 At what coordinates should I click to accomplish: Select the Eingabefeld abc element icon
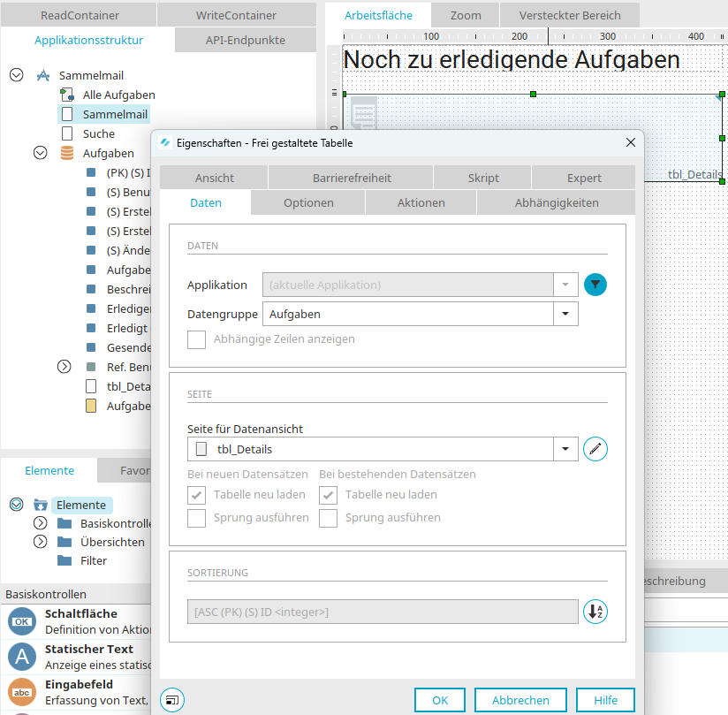click(x=21, y=691)
